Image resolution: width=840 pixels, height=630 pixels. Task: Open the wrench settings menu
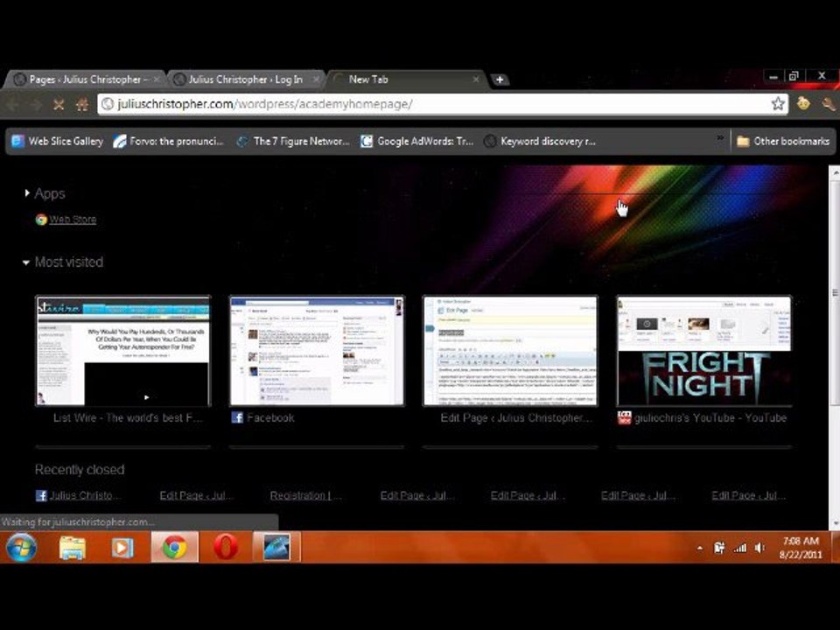[x=829, y=103]
